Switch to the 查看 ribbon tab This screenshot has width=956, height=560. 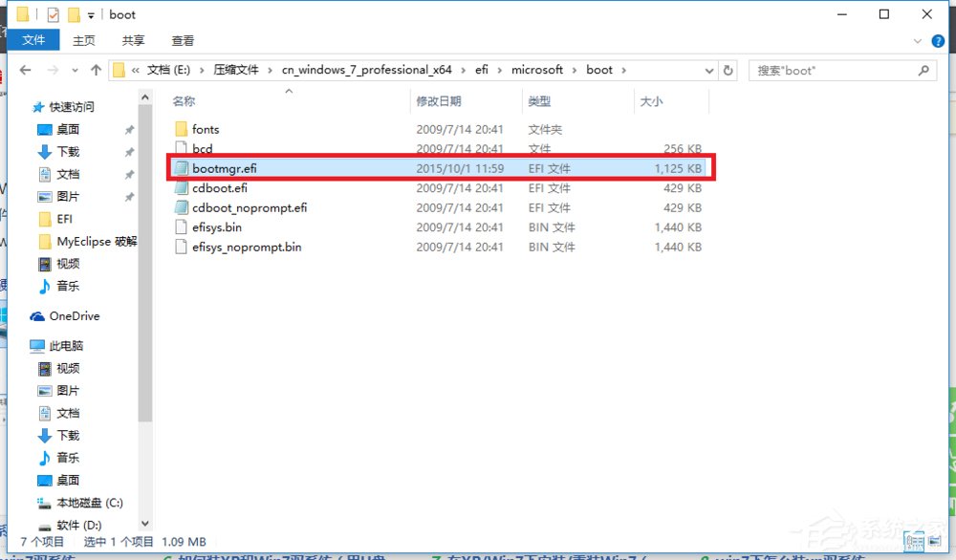pyautogui.click(x=182, y=40)
